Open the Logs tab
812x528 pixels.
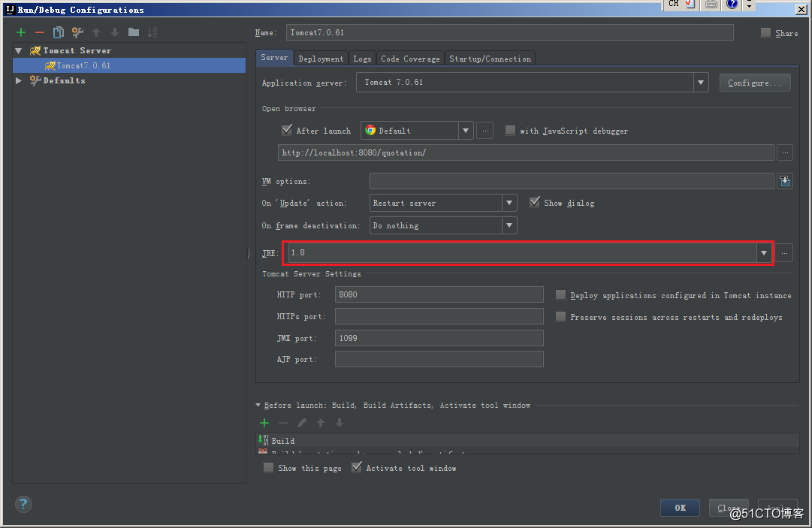click(363, 59)
